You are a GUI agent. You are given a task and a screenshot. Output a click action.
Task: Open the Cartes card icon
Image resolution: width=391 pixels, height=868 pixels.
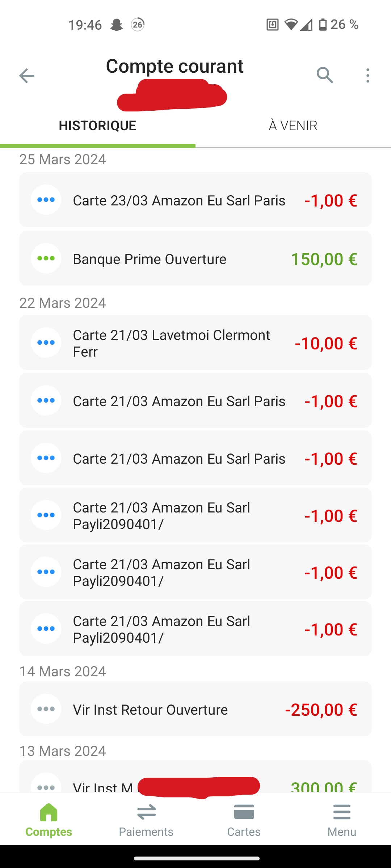click(x=244, y=812)
